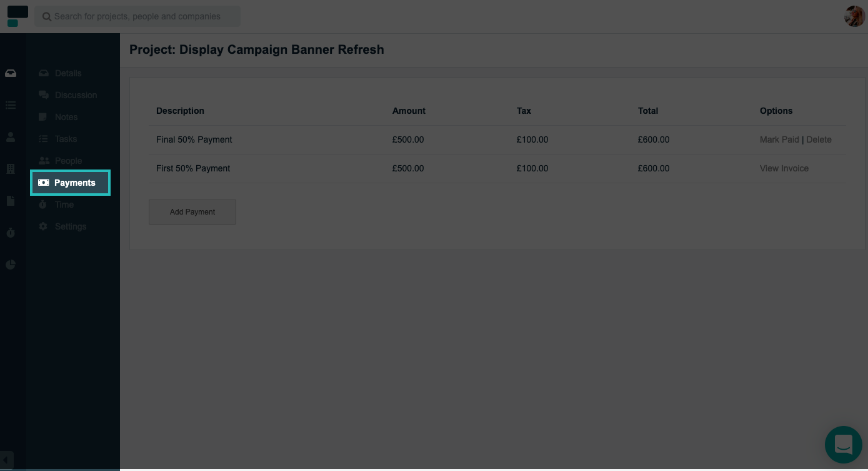Click the Tax column header
This screenshot has width=868, height=471.
pos(524,111)
